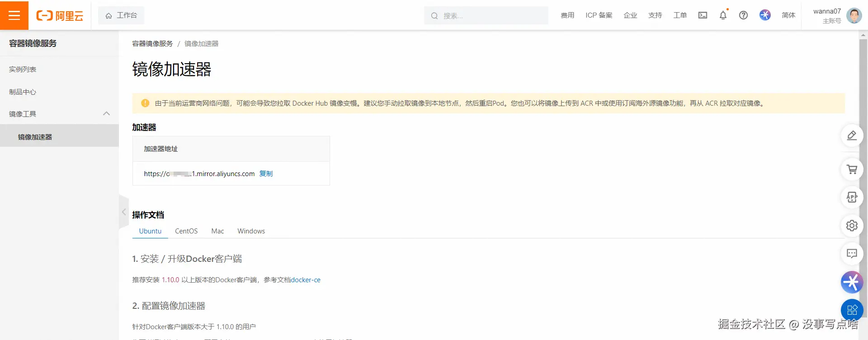The width and height of the screenshot is (868, 340).
Task: Click the warning icon in the notice banner
Action: (x=145, y=103)
